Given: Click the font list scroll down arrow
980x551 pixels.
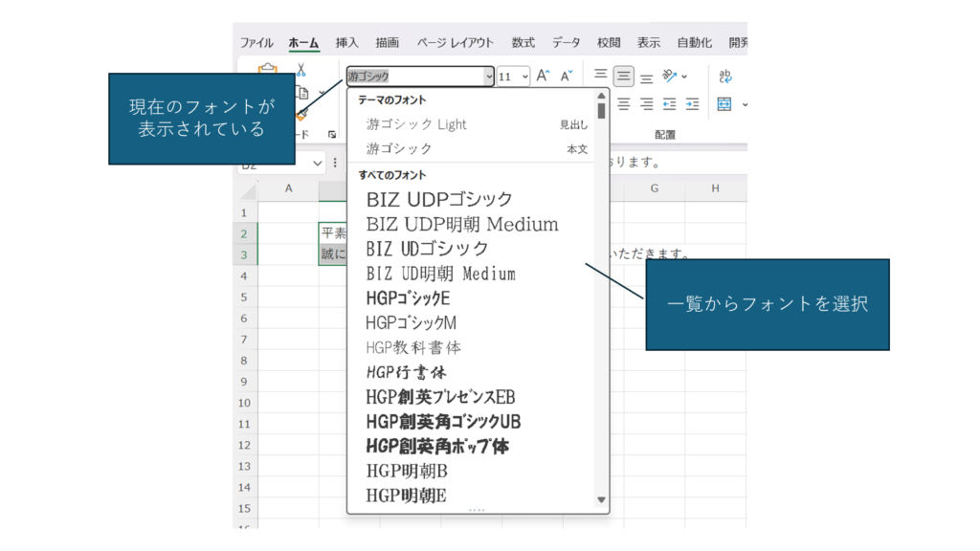Looking at the screenshot, I should [601, 499].
